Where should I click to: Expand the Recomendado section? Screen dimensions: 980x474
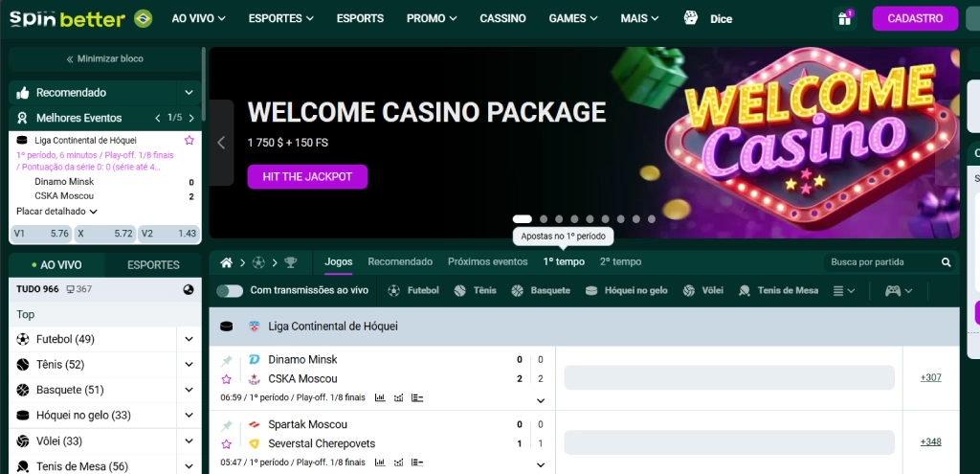point(189,93)
